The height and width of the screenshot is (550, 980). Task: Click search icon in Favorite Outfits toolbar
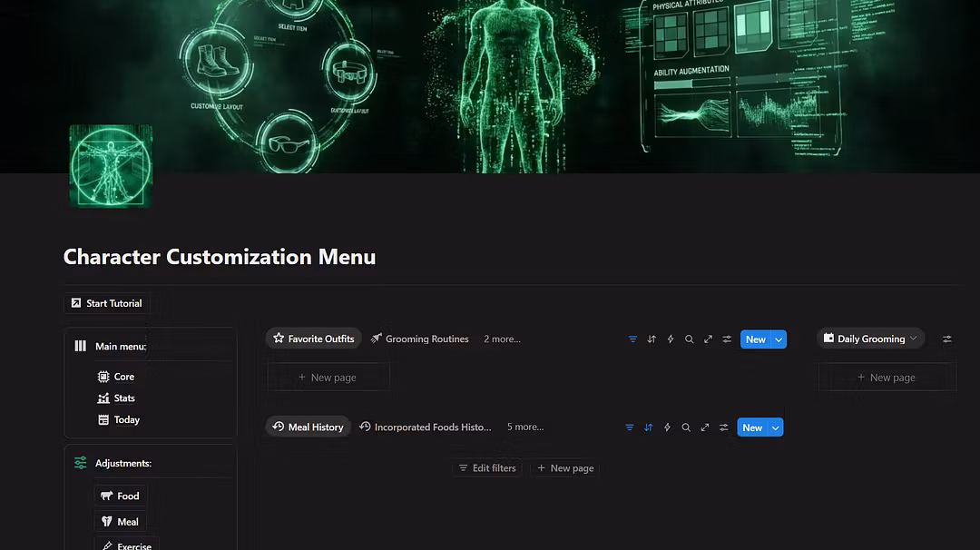(x=689, y=339)
